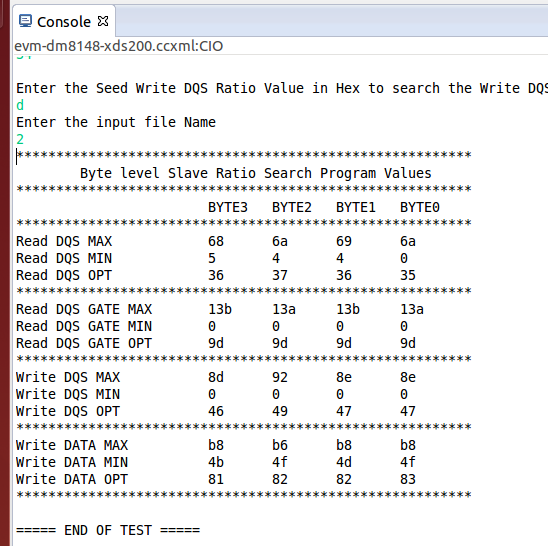Image resolution: width=548 pixels, height=546 pixels.
Task: Click the Write DQS MAX value 92
Action: (x=280, y=377)
